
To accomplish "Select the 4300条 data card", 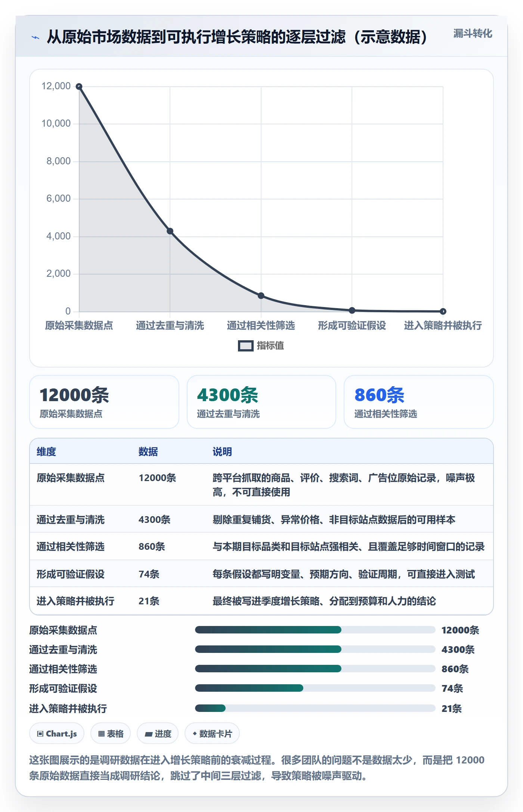I will 261,402.
